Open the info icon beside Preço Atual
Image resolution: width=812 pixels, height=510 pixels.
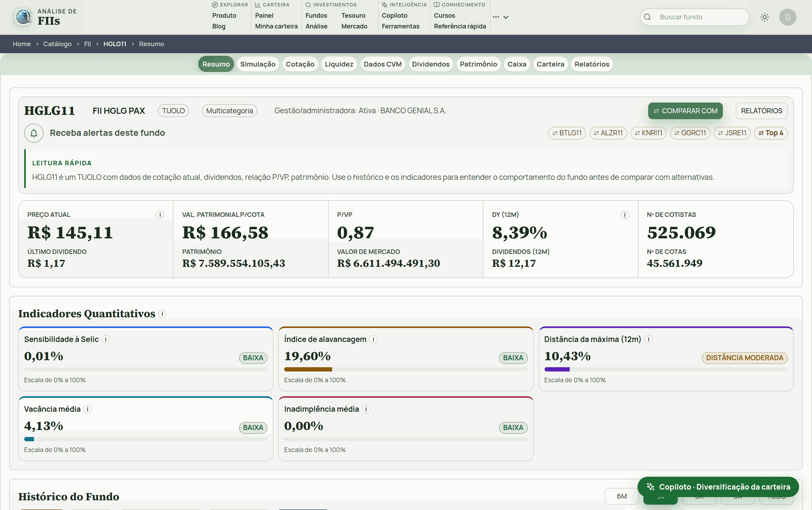tap(160, 215)
